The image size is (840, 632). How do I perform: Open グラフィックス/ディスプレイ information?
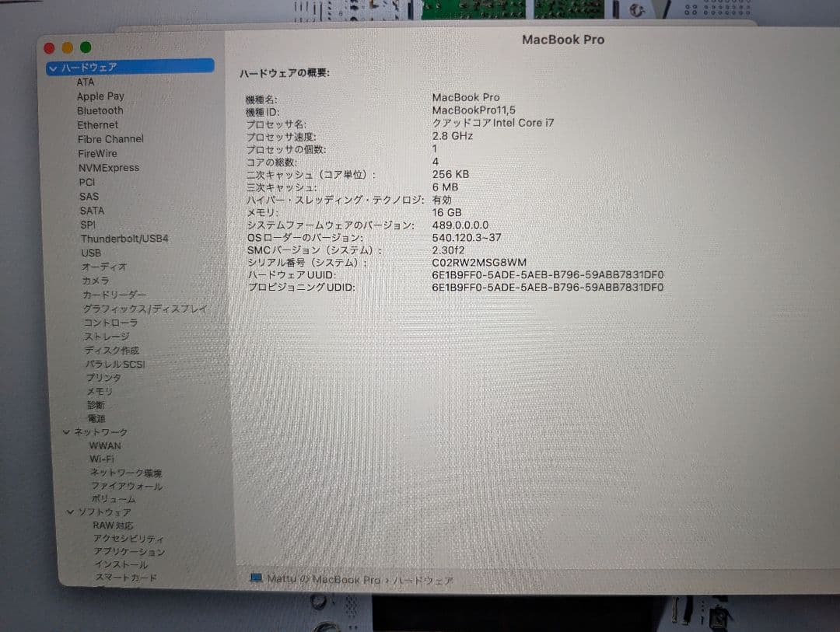point(144,309)
